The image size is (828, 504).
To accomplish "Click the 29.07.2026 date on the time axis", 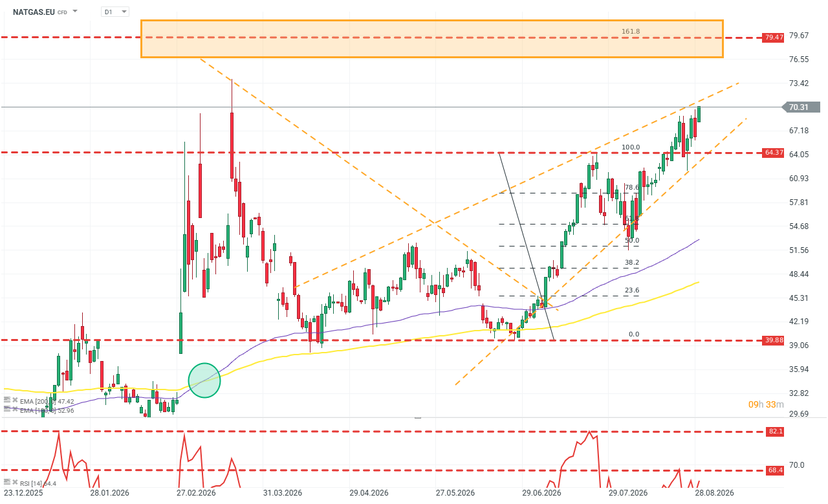I will point(628,493).
